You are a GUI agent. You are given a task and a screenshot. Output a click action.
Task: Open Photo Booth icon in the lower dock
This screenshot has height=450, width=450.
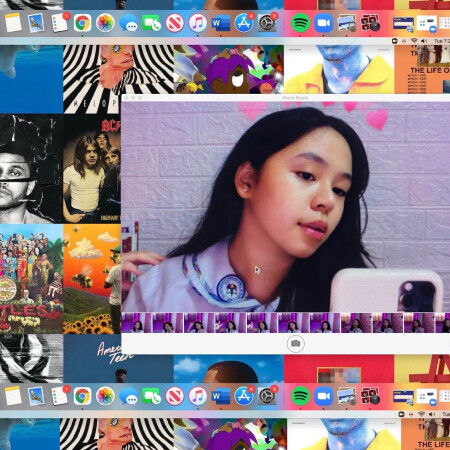[370, 397]
